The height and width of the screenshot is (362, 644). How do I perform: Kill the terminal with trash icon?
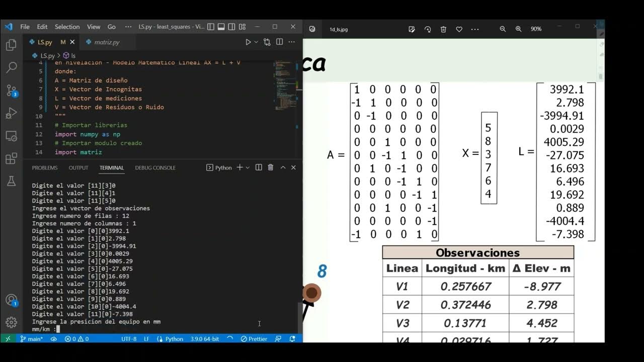tap(271, 167)
